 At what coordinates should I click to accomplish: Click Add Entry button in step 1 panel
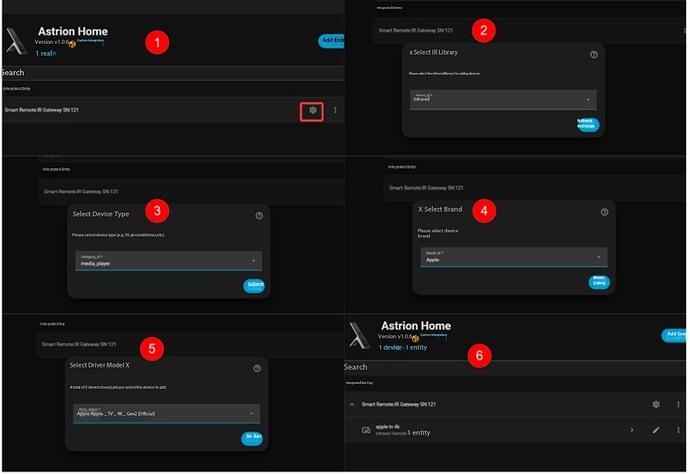[x=331, y=40]
